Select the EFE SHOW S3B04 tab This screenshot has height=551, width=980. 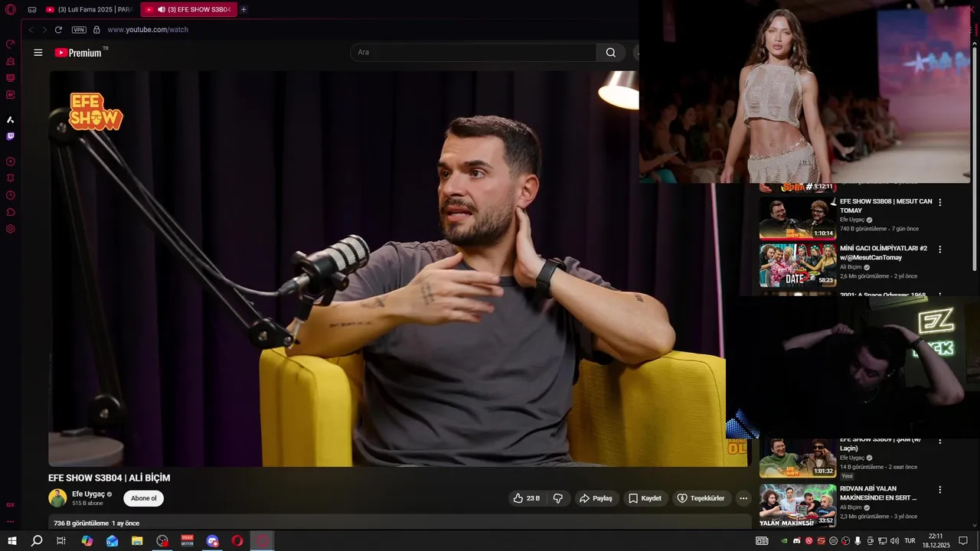[x=188, y=9]
